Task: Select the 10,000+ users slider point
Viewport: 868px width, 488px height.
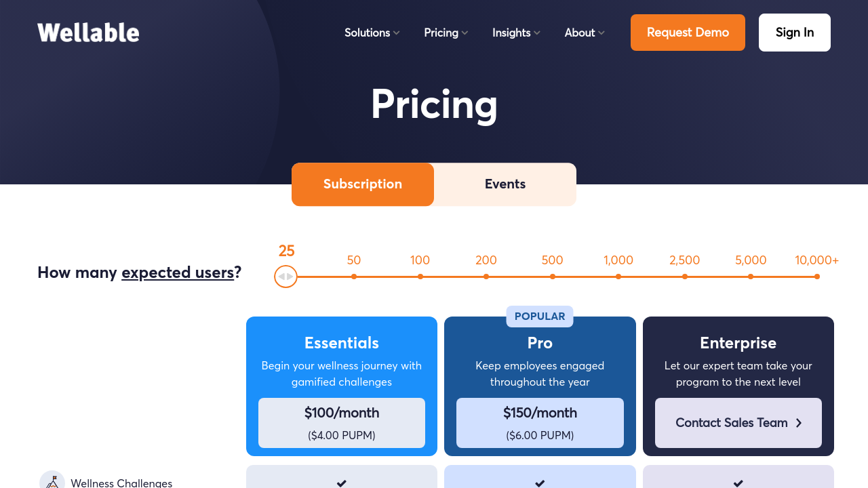Action: click(x=817, y=277)
